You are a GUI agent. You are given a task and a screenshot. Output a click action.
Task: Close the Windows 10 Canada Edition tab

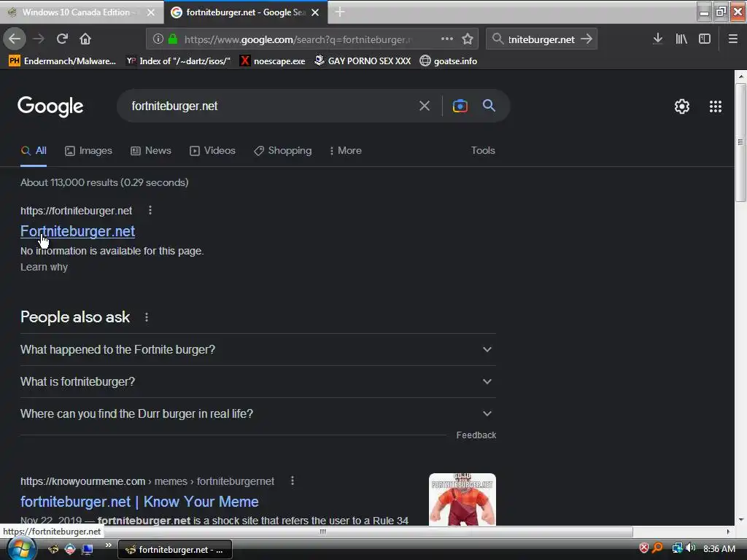[x=150, y=12]
